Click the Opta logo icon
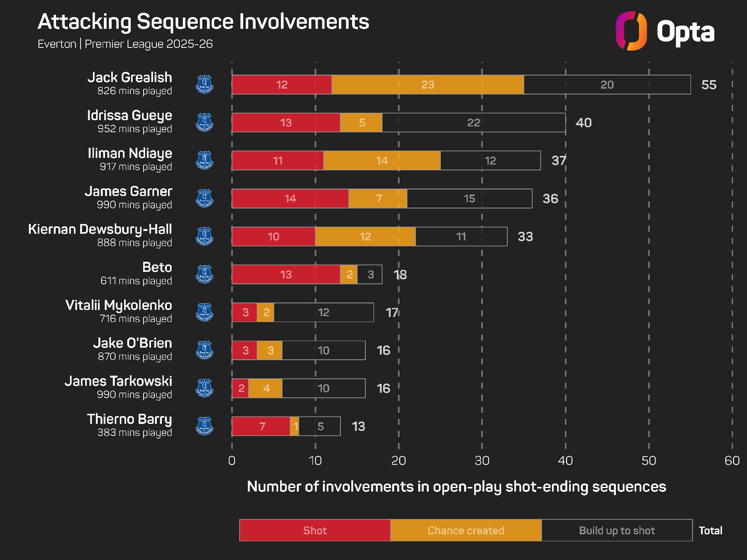The height and width of the screenshot is (560, 747). [631, 31]
